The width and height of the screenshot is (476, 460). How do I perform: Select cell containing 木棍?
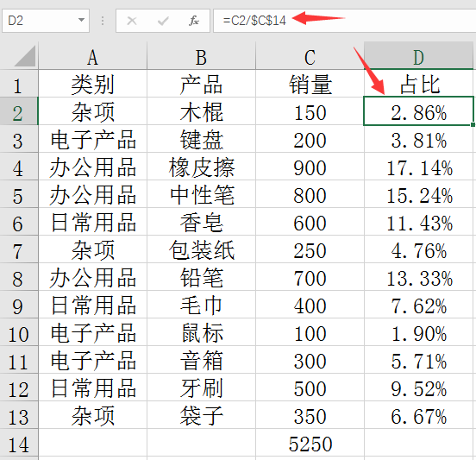click(201, 111)
